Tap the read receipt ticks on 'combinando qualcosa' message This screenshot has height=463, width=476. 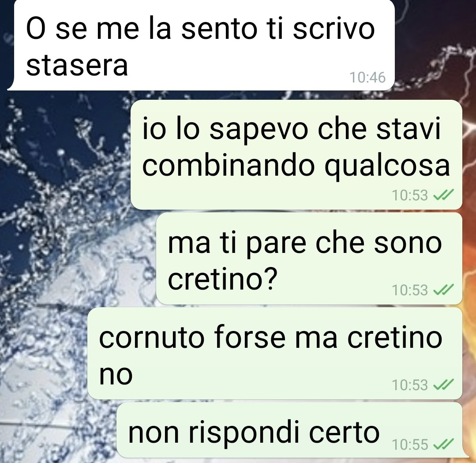[443, 195]
